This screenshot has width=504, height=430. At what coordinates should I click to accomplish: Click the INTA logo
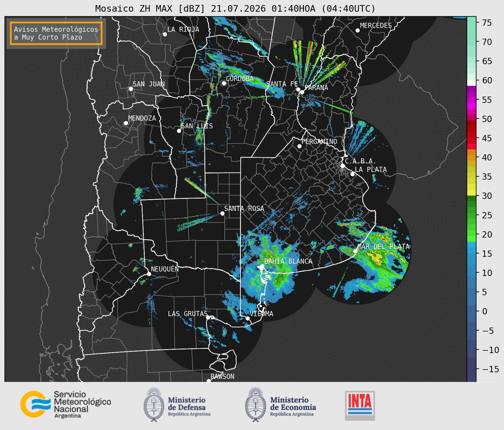(360, 406)
